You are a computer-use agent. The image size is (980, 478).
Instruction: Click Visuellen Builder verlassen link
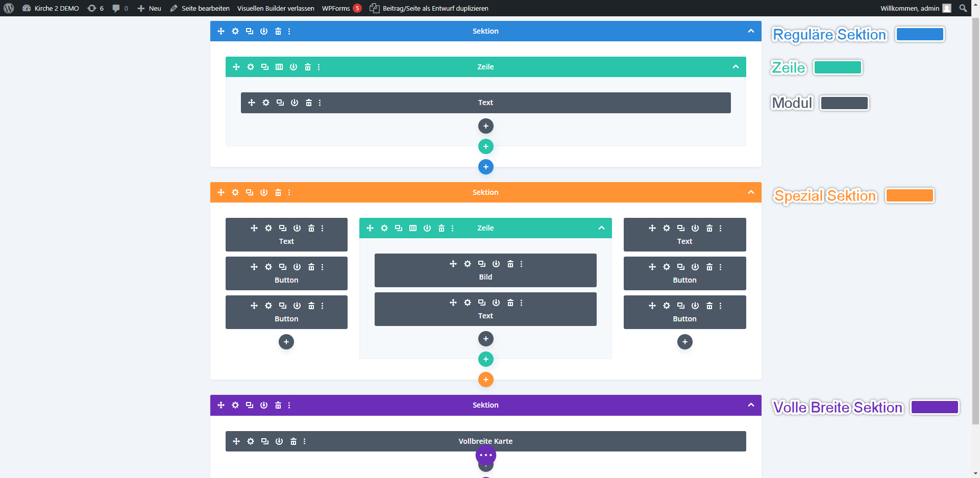point(276,8)
